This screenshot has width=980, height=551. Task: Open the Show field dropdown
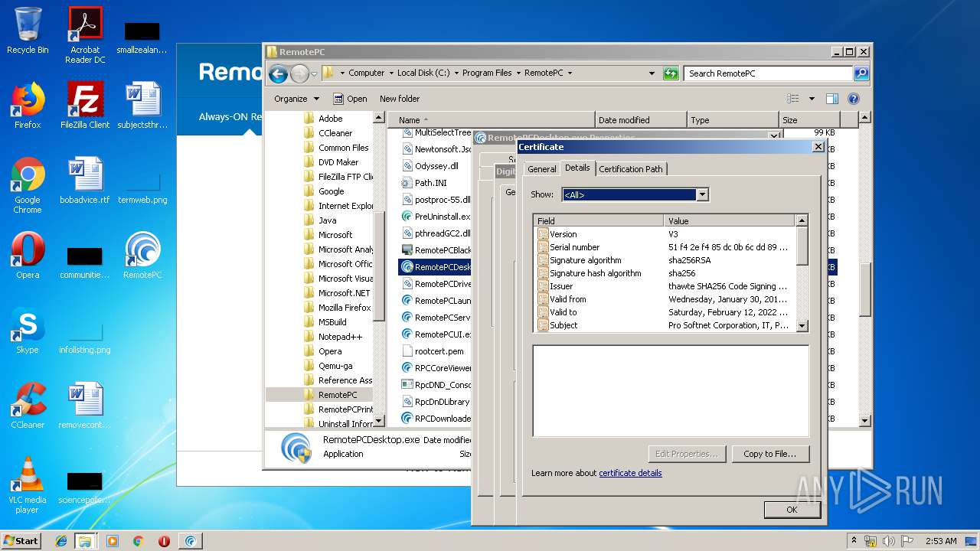click(x=702, y=195)
